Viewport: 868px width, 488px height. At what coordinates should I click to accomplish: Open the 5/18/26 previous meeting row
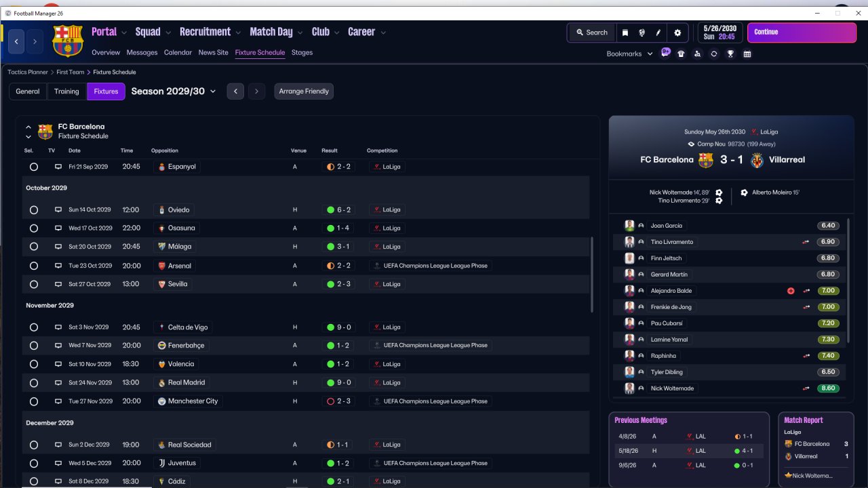tap(688, 451)
